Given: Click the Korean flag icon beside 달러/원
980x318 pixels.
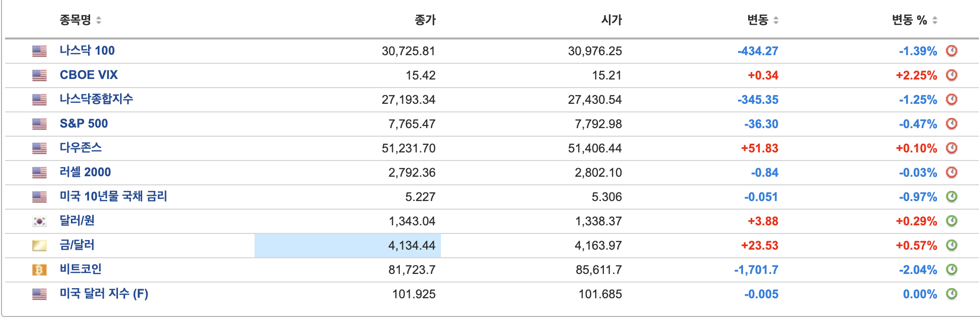Looking at the screenshot, I should [x=39, y=221].
